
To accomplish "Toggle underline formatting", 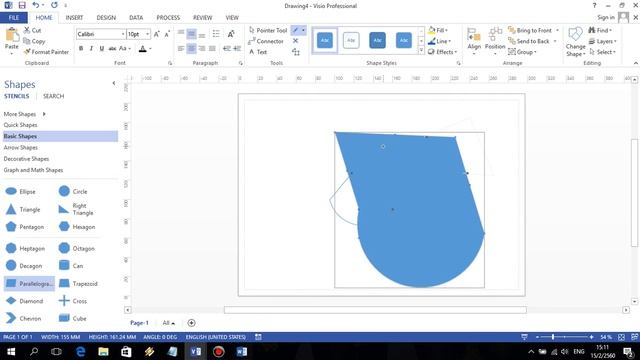I will (102, 49).
